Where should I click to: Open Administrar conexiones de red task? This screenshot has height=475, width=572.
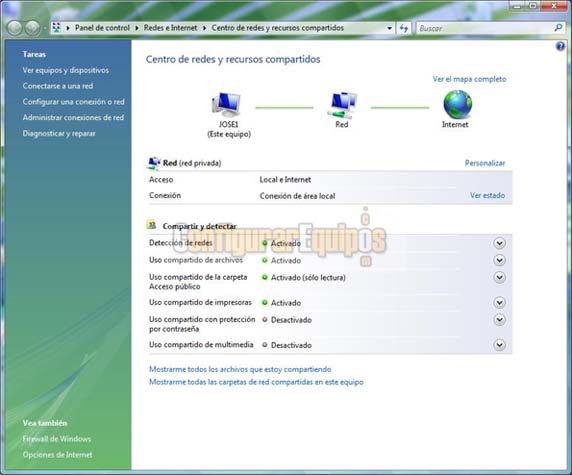click(x=73, y=117)
